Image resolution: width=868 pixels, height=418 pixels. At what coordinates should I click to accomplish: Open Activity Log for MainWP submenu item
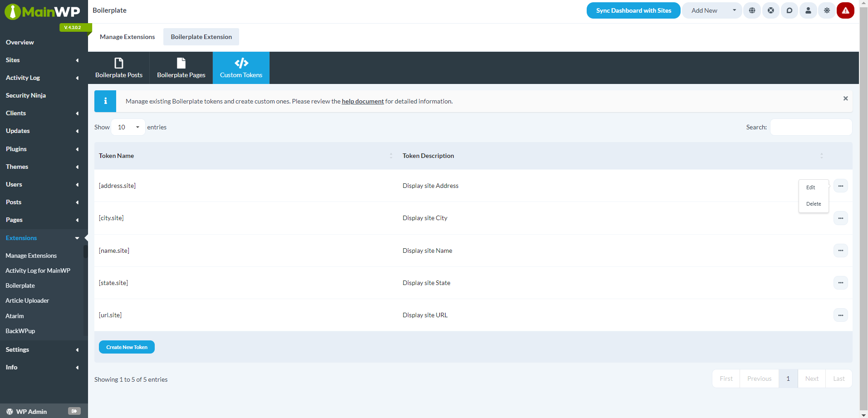tap(38, 270)
